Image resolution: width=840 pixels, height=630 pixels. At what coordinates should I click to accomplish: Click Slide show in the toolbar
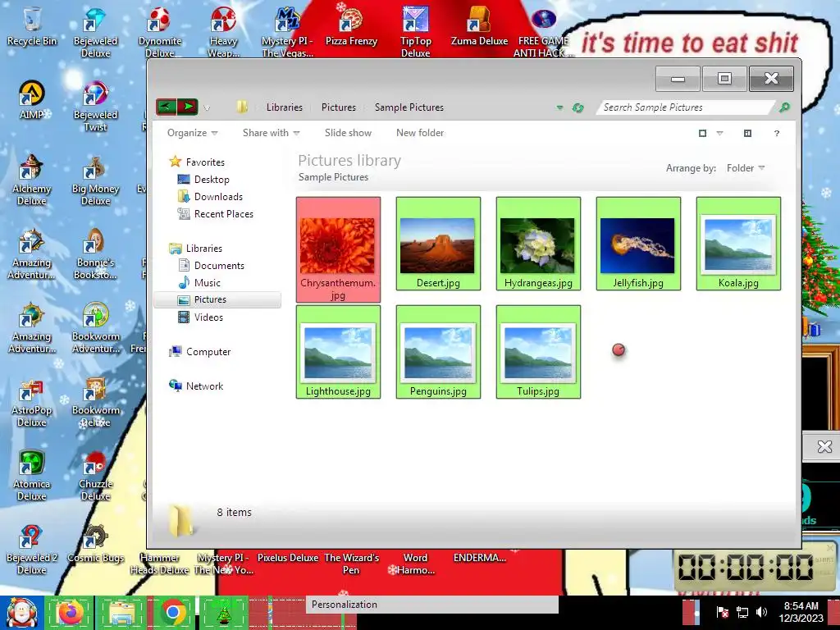pyautogui.click(x=348, y=133)
